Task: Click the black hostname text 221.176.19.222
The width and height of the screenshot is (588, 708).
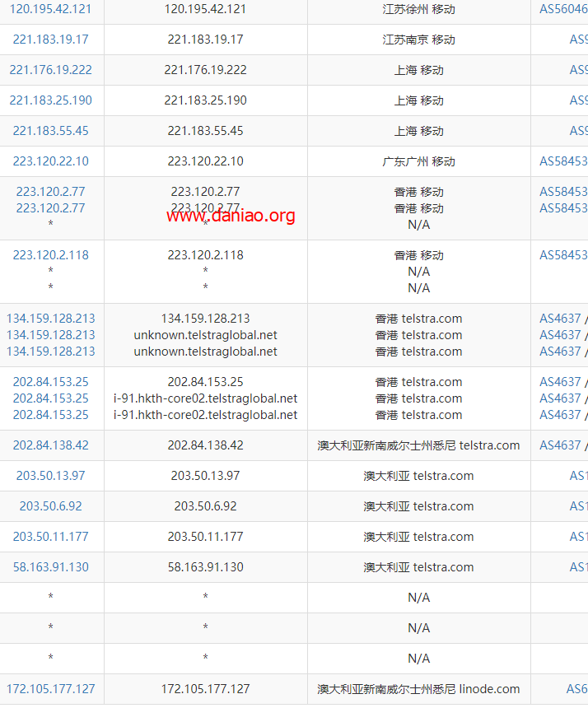Action: coord(206,69)
